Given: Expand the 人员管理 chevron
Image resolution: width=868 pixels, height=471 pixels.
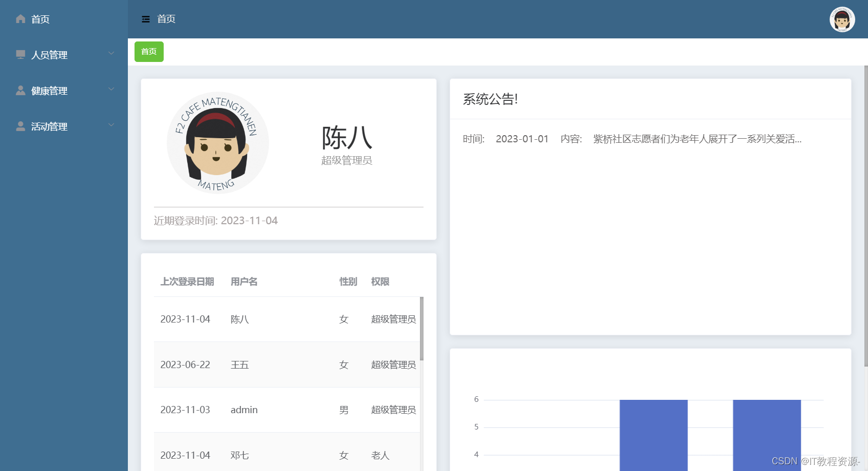Looking at the screenshot, I should point(111,53).
